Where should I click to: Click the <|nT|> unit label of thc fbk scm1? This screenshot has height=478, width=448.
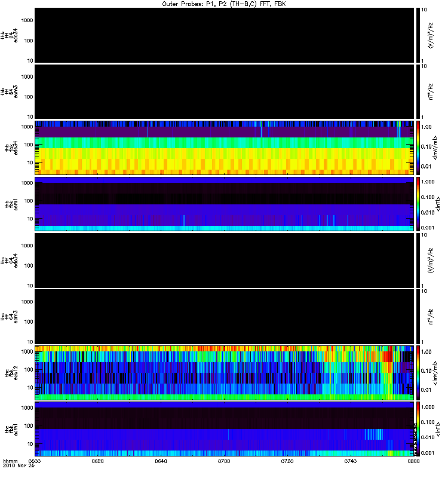(438, 429)
